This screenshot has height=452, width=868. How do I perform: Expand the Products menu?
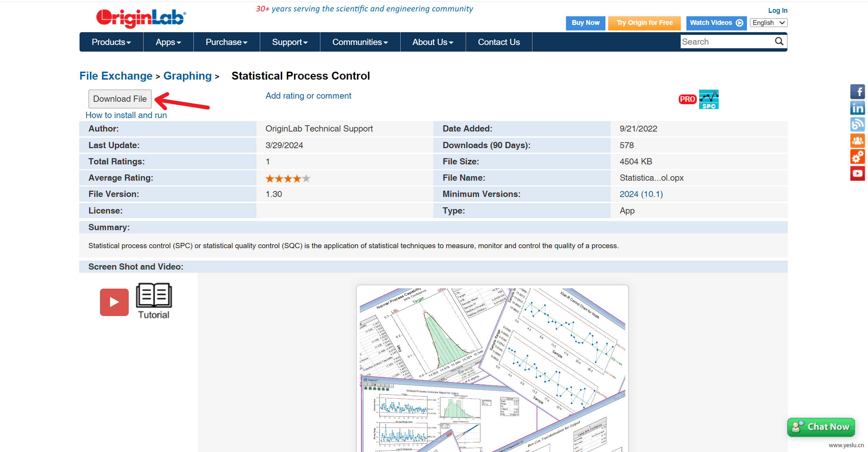tap(111, 42)
